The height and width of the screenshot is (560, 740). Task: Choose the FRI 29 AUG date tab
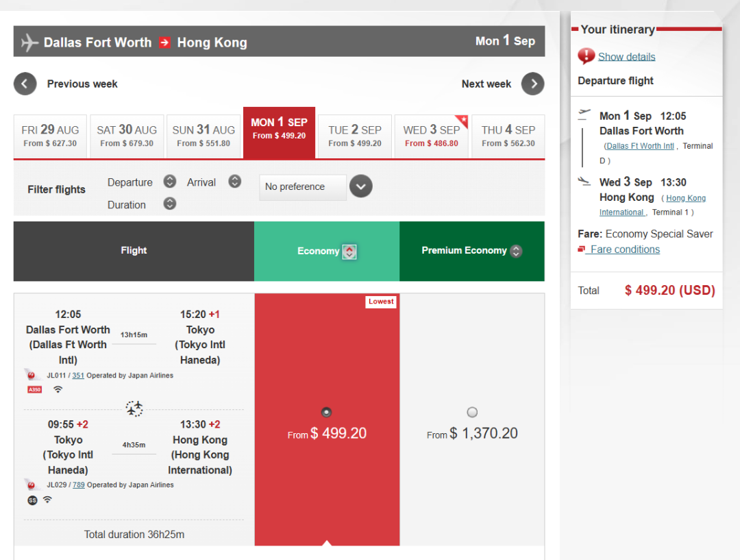pyautogui.click(x=50, y=136)
